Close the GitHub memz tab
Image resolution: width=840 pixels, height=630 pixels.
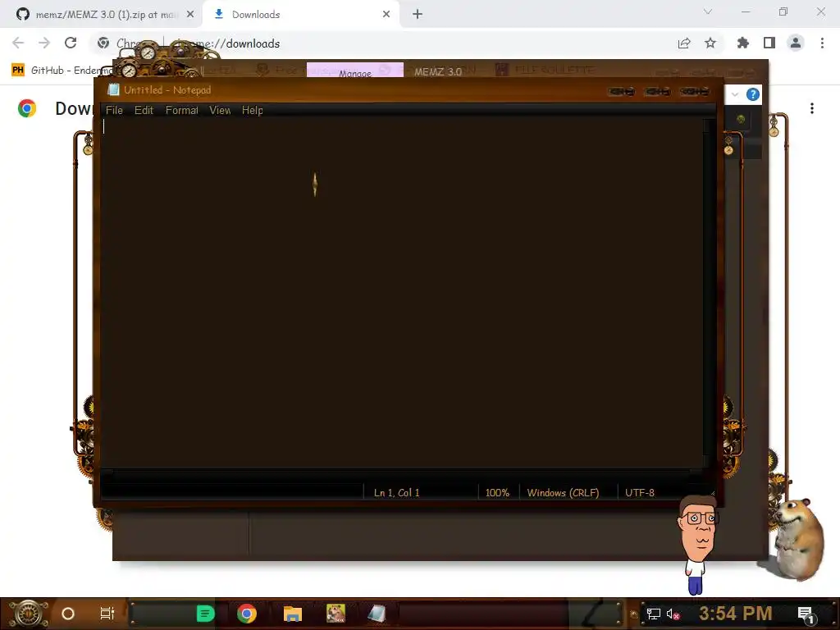click(190, 15)
